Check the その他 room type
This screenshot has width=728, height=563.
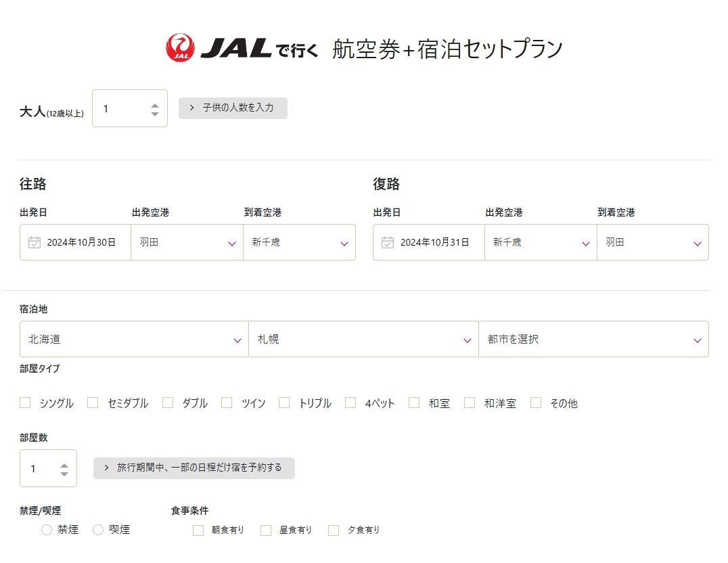coord(536,403)
